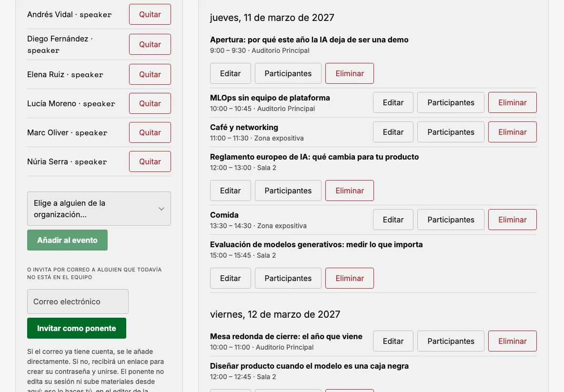Eliminate Evaluación de modelos generativos session
The width and height of the screenshot is (564, 392).
coord(350,278)
